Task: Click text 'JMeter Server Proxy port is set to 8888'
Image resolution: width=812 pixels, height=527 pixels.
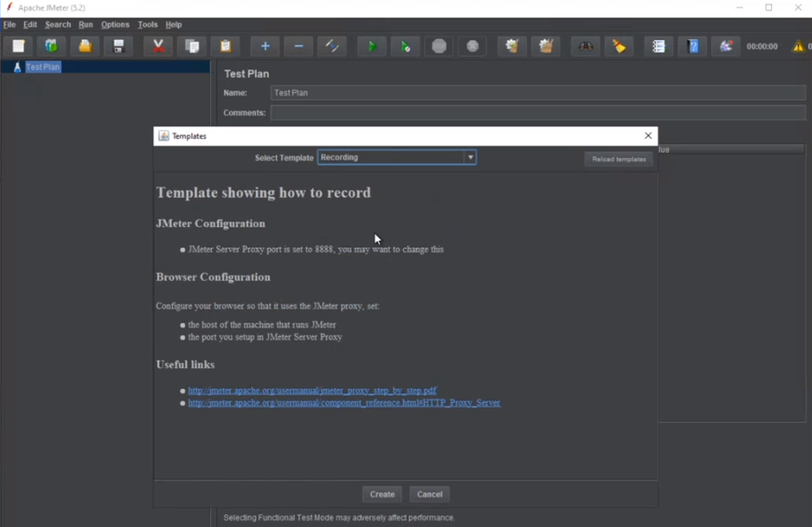Action: (260, 249)
